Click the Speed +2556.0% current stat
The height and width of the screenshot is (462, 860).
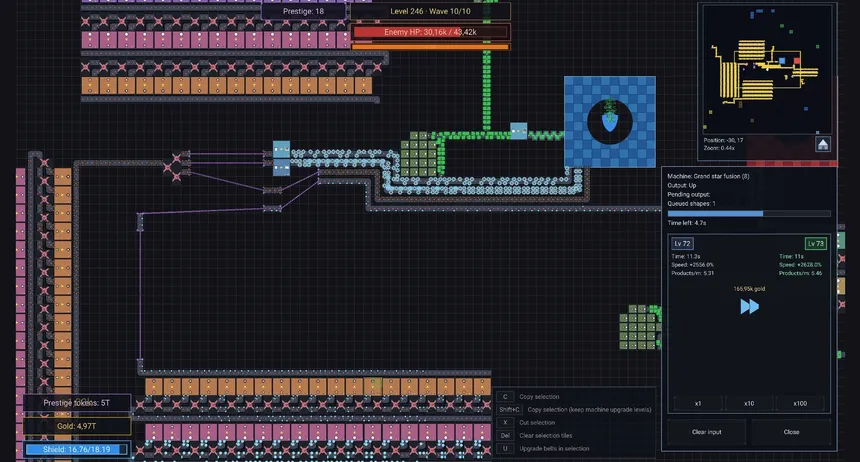[692, 264]
